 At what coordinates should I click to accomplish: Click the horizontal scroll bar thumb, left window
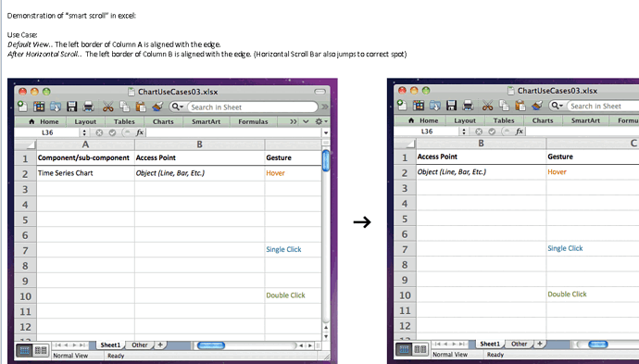pos(211,345)
